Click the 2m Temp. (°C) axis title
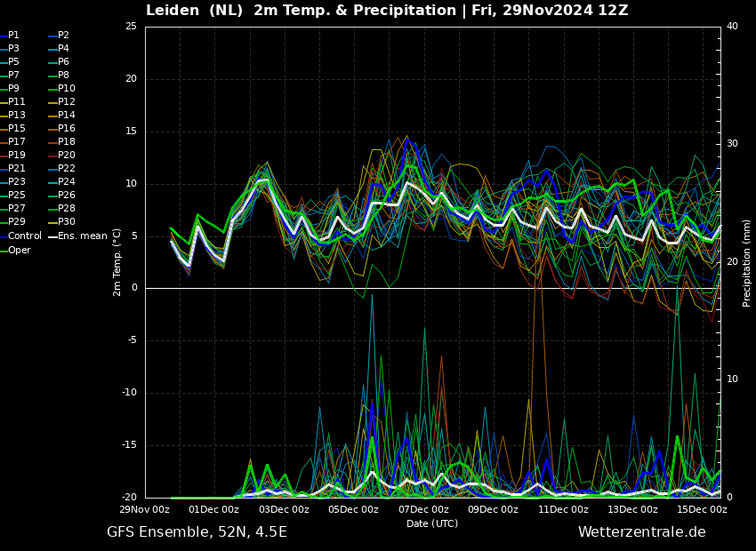This screenshot has height=551, width=756. [117, 262]
